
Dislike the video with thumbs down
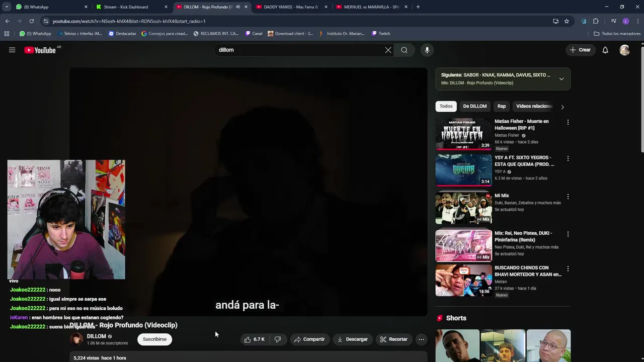tap(278, 339)
